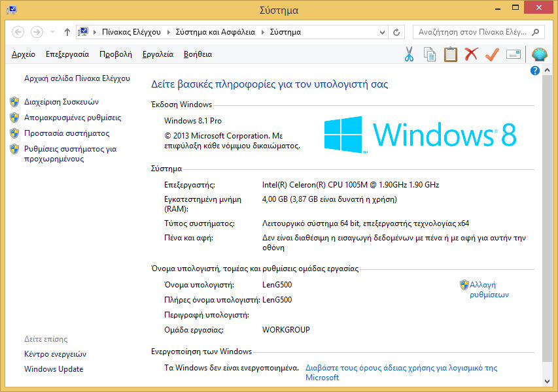
Task: Click Αλλαγή ρυθμίσεων link
Action: (489, 289)
